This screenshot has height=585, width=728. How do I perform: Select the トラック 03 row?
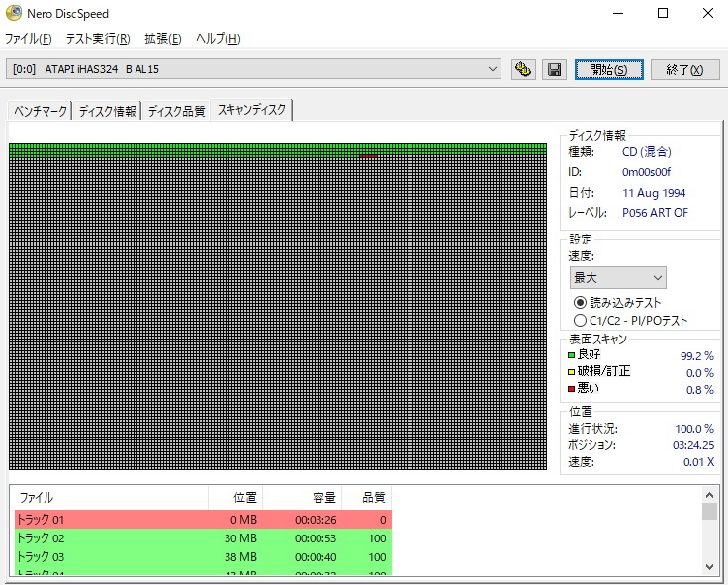pyautogui.click(x=203, y=556)
